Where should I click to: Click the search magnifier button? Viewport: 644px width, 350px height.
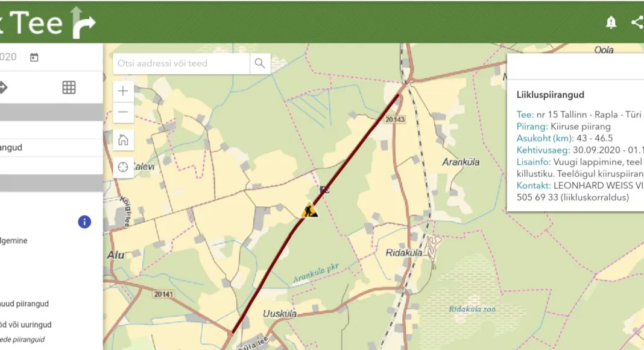point(260,63)
